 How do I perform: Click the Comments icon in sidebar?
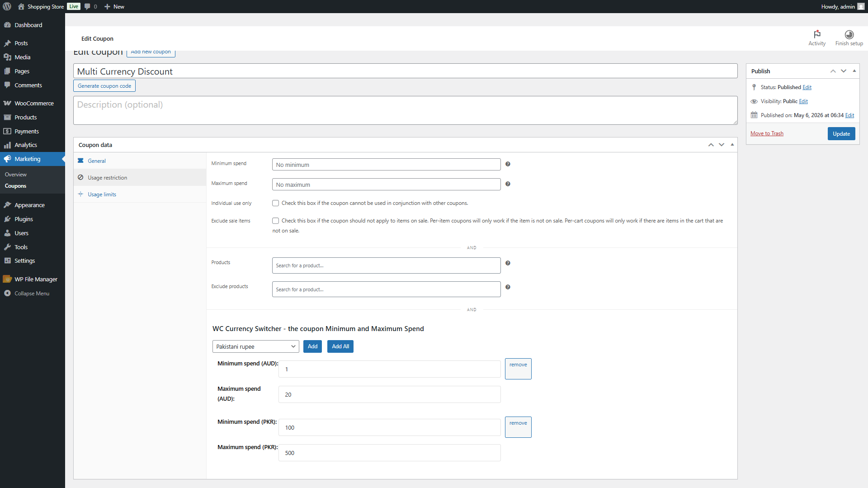click(x=7, y=85)
